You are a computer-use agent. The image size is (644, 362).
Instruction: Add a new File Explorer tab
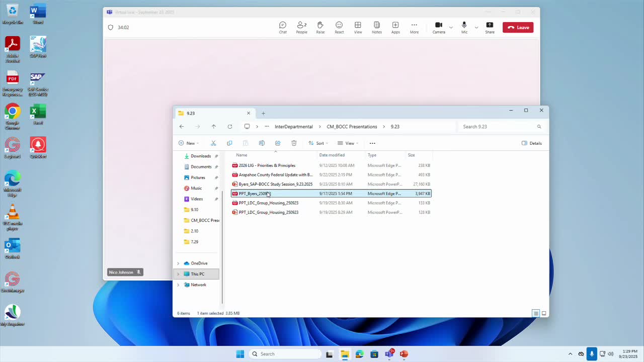(263, 113)
